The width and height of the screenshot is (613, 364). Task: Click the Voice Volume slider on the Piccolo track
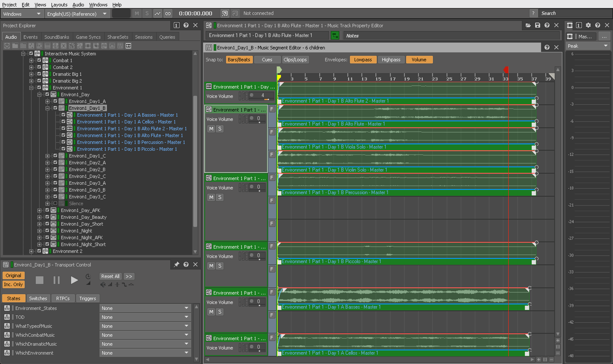[257, 256]
